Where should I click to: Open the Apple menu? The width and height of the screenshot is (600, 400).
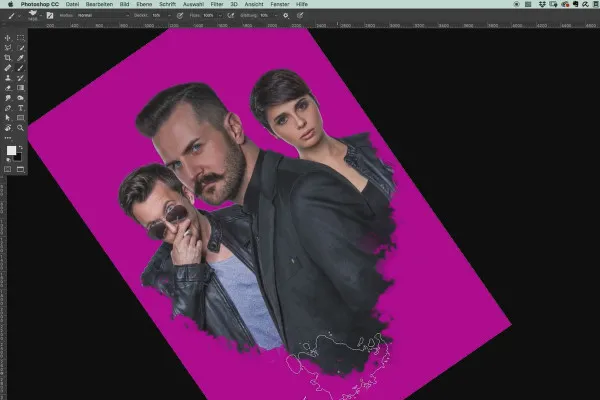(x=11, y=4)
